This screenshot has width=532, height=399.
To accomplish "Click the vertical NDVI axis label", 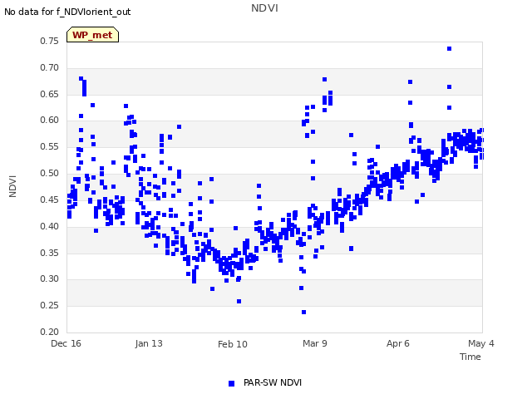I will 12,186.
